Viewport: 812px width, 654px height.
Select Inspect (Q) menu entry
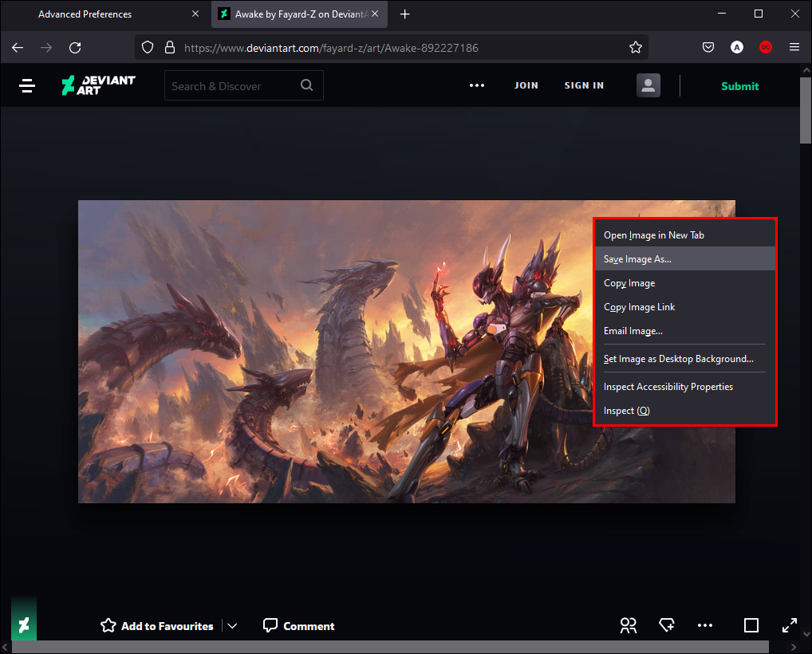[x=684, y=410]
